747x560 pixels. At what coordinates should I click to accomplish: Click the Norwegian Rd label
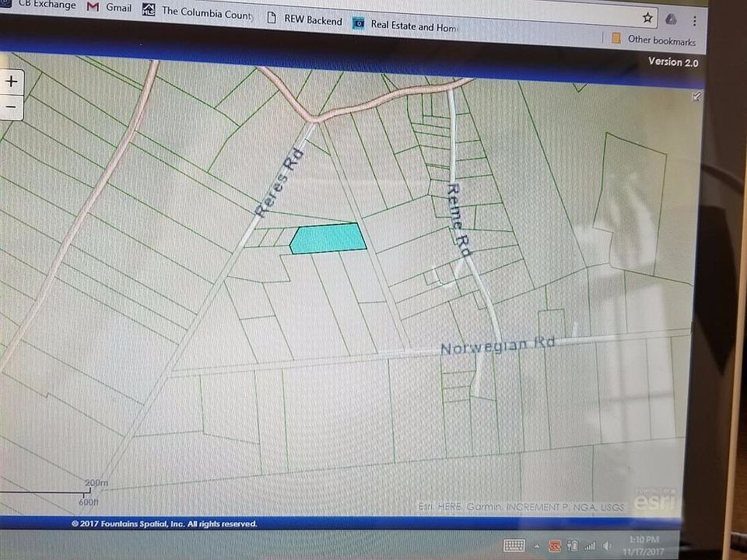coord(496,346)
